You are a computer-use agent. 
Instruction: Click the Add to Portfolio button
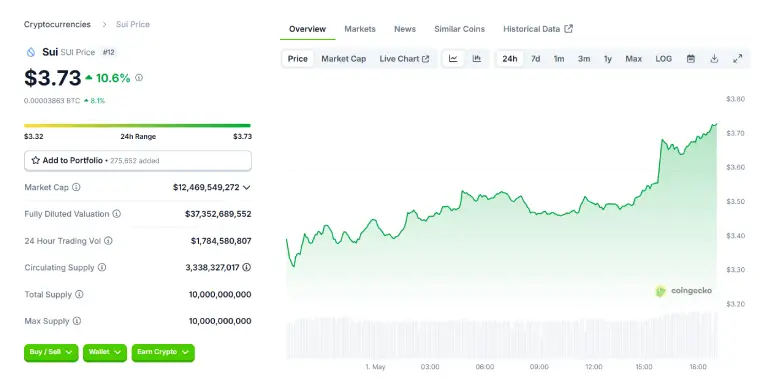[x=138, y=161]
